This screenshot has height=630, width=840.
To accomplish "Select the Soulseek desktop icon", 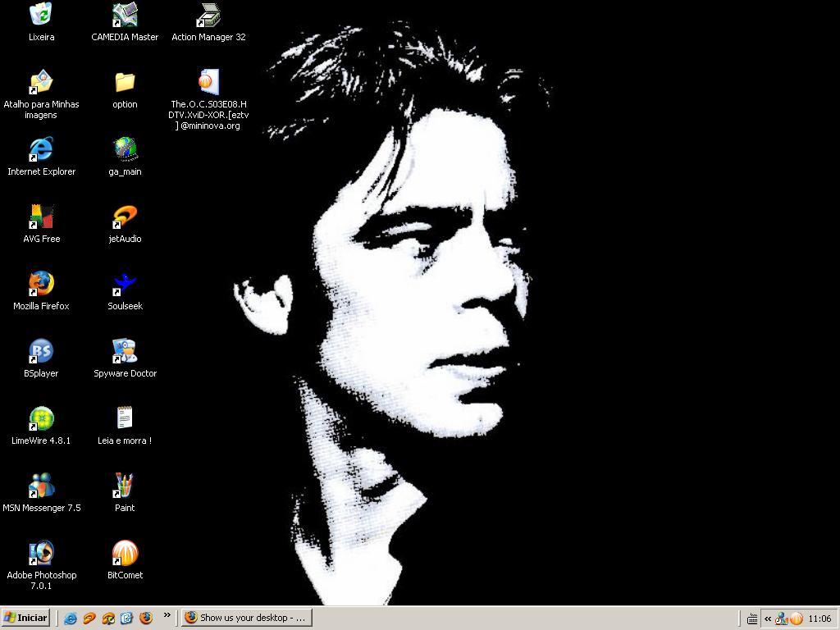I will click(x=125, y=284).
